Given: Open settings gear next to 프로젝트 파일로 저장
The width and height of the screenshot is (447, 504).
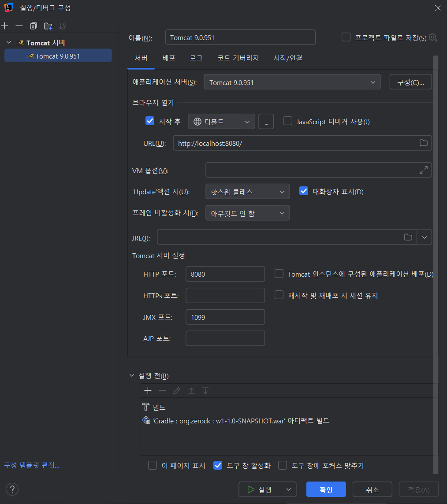Looking at the screenshot, I should 433,37.
